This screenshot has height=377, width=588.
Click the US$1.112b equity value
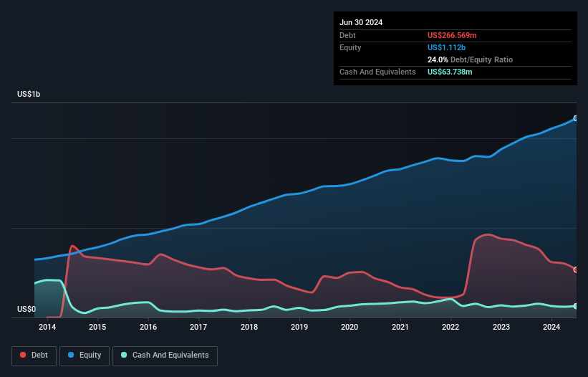point(446,47)
